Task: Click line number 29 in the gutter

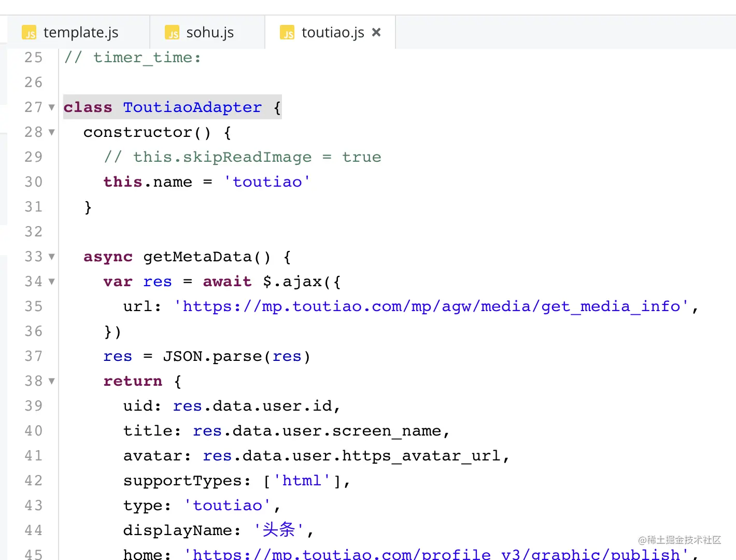Action: pyautogui.click(x=34, y=157)
